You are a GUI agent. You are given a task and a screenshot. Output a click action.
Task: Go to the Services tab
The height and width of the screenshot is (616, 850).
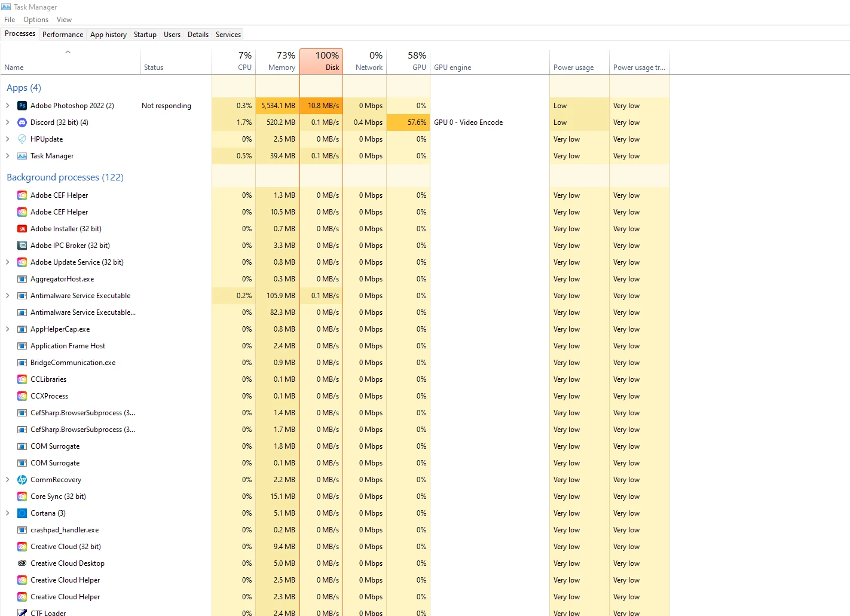click(x=228, y=35)
